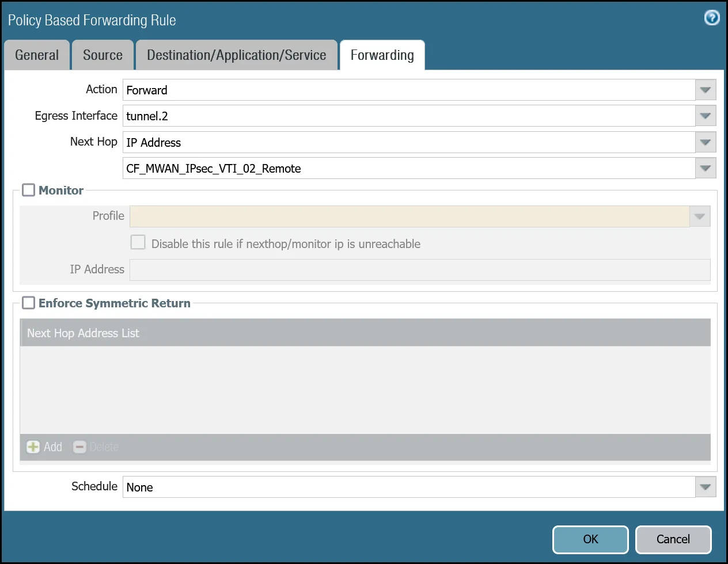Click the Action dropdown arrow
Viewport: 728px width, 564px height.
pyautogui.click(x=705, y=90)
